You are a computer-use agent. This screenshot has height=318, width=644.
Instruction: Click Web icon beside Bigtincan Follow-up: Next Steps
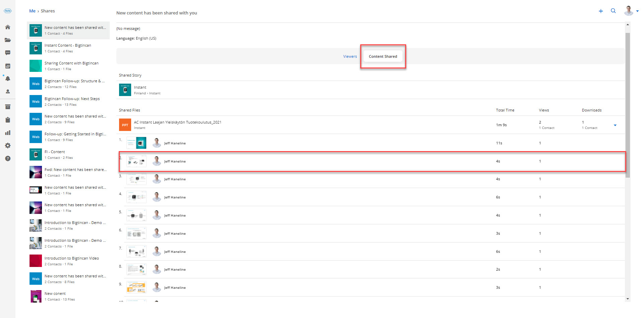36,101
